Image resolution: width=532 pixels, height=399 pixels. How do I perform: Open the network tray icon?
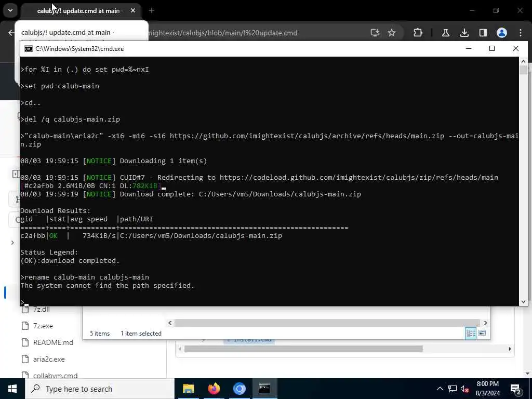[x=453, y=389]
